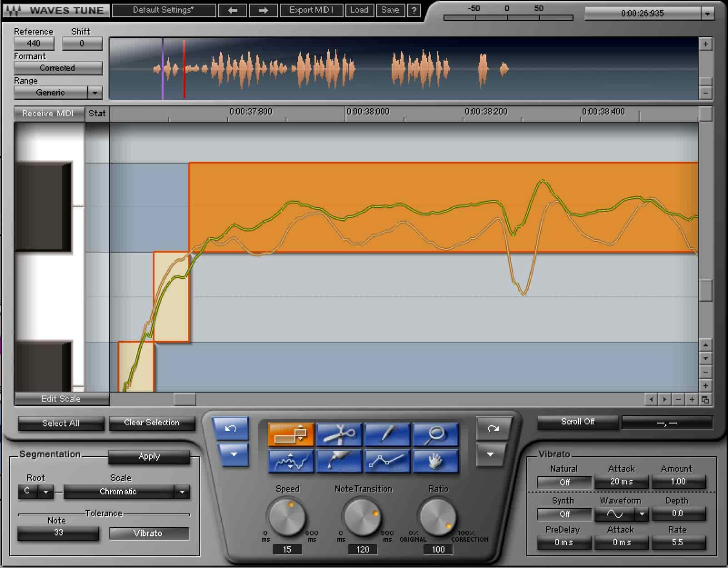The width and height of the screenshot is (728, 568).
Task: Click Load in the top bar
Action: [359, 10]
